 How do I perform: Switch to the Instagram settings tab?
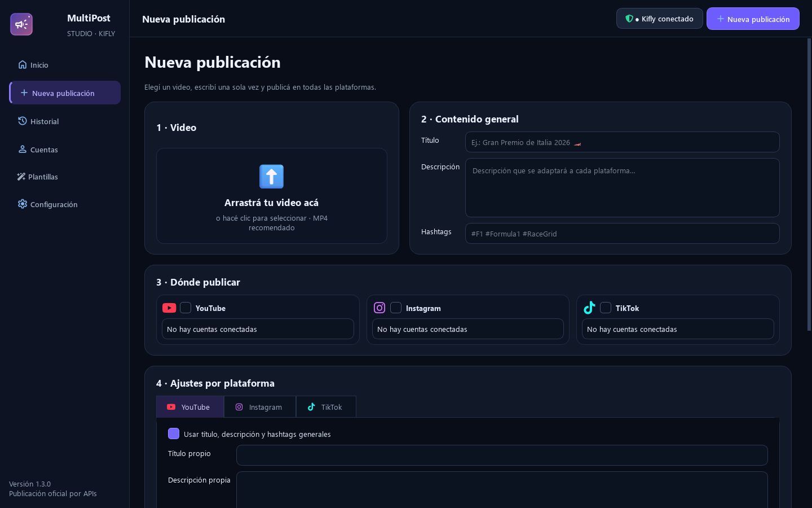(260, 407)
